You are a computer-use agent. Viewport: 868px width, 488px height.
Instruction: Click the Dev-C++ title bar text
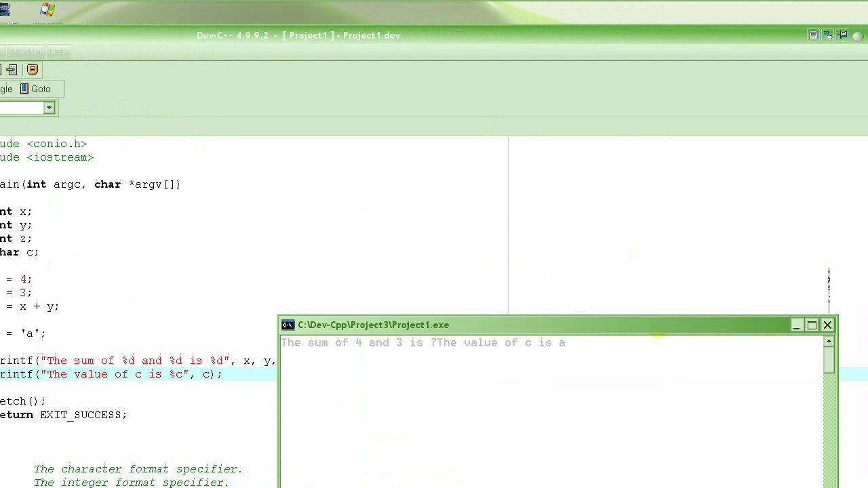[x=298, y=35]
